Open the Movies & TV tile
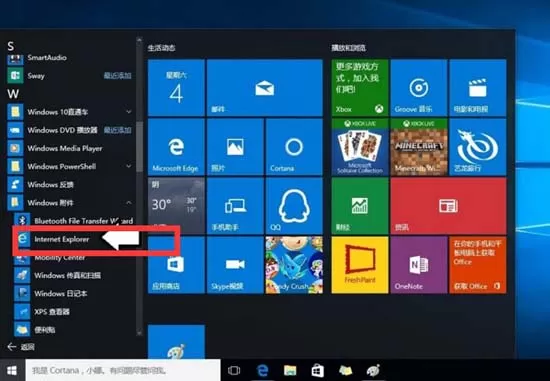The image size is (550, 381). coord(478,88)
